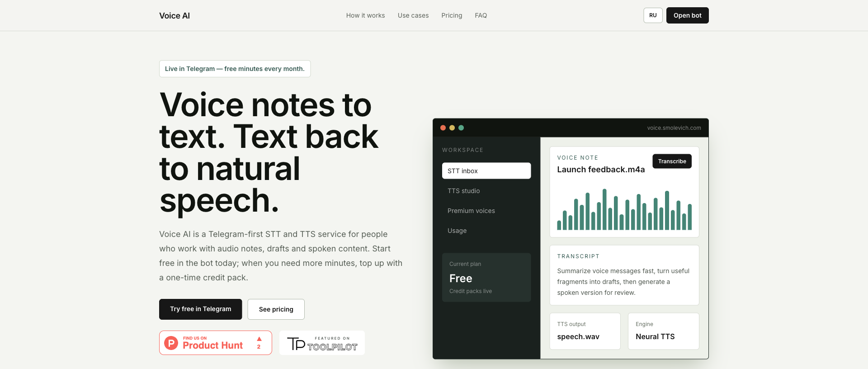The width and height of the screenshot is (868, 369).
Task: Open the Featured on ToolPilot badge
Action: coord(322,343)
